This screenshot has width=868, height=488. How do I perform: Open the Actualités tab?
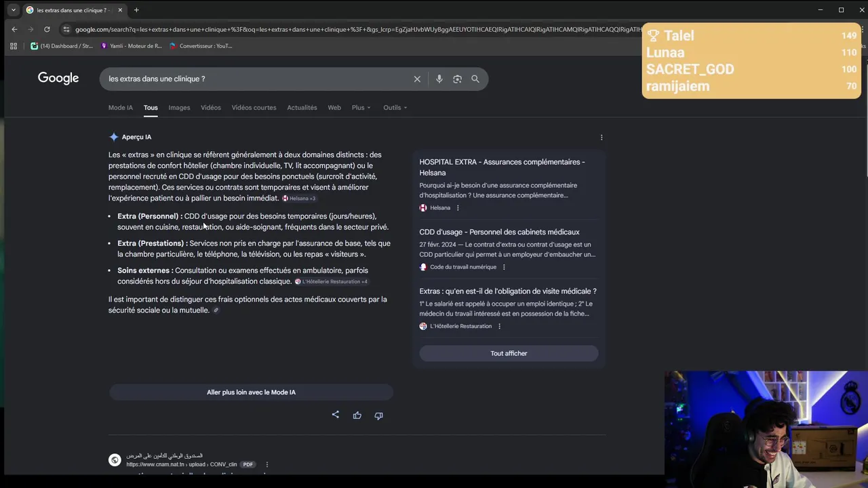(x=302, y=108)
